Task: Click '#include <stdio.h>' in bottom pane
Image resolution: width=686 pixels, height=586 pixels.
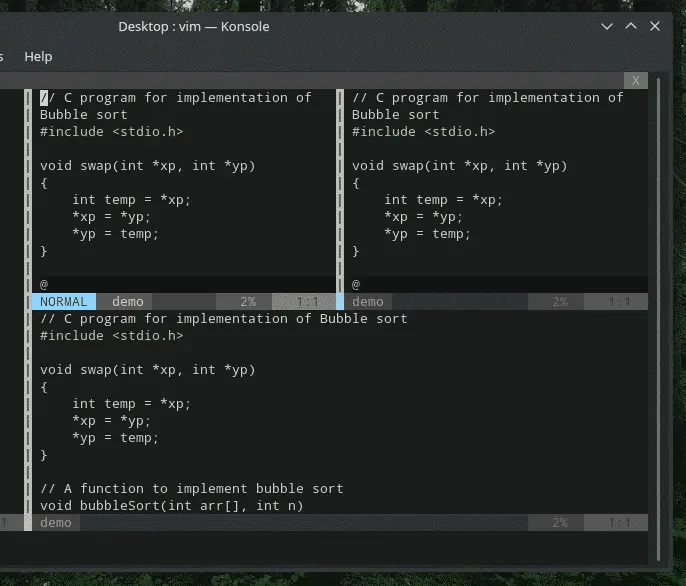Action: (x=112, y=336)
